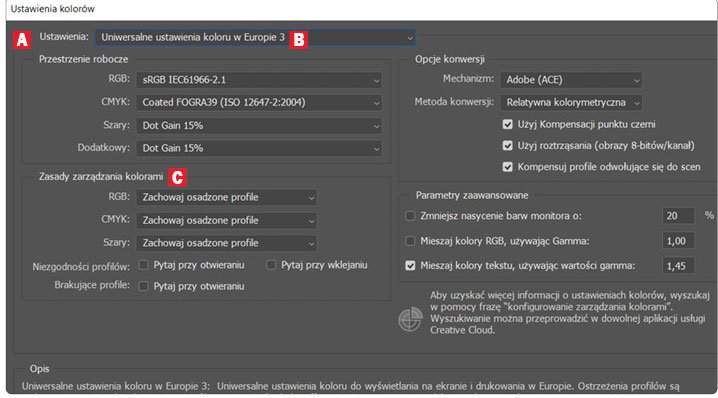
Task: Expand the CMYK Coated FOGRA39 dropdown
Action: (x=259, y=102)
